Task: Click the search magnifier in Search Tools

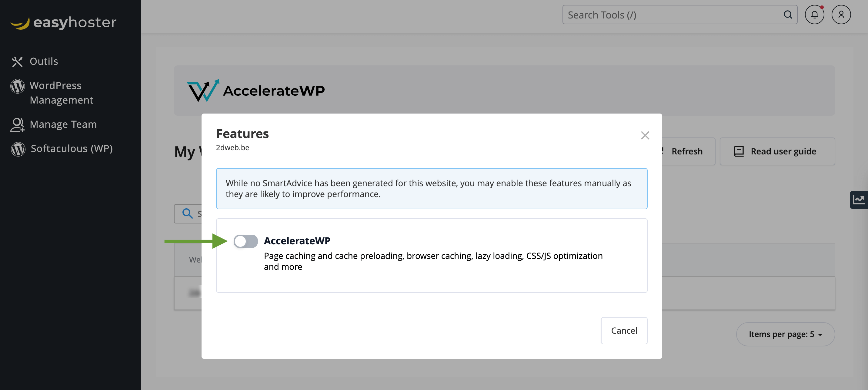Action: pos(788,15)
